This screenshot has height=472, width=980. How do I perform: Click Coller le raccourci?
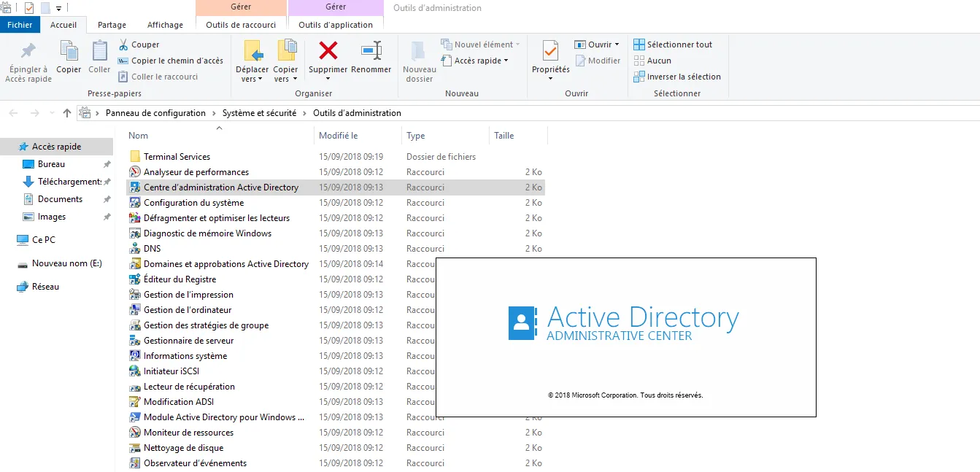click(158, 77)
